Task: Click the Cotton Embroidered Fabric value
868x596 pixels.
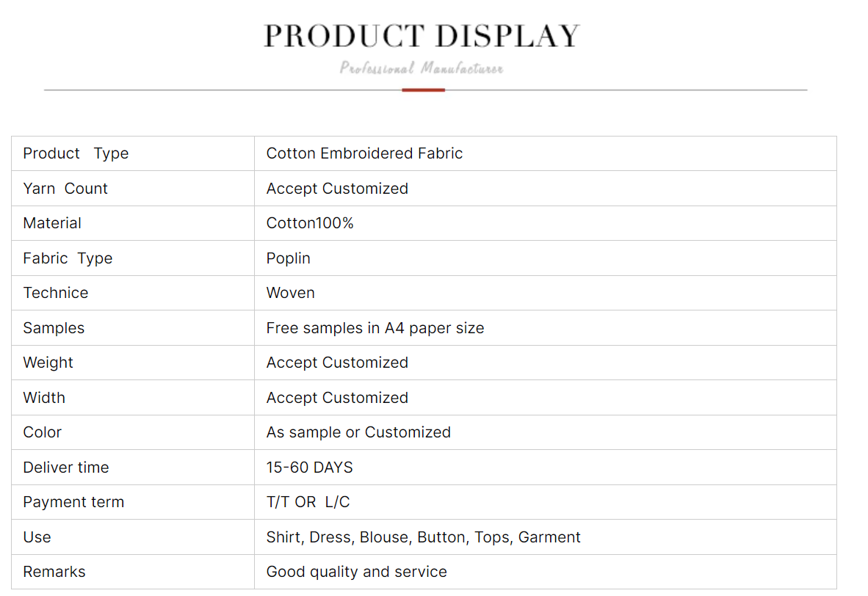Action: [364, 153]
